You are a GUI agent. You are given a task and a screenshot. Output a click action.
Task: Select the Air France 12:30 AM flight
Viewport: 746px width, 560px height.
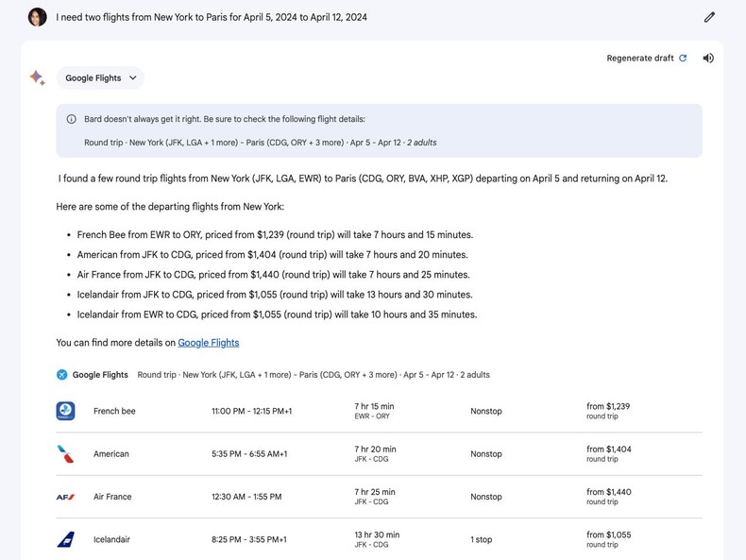click(378, 497)
